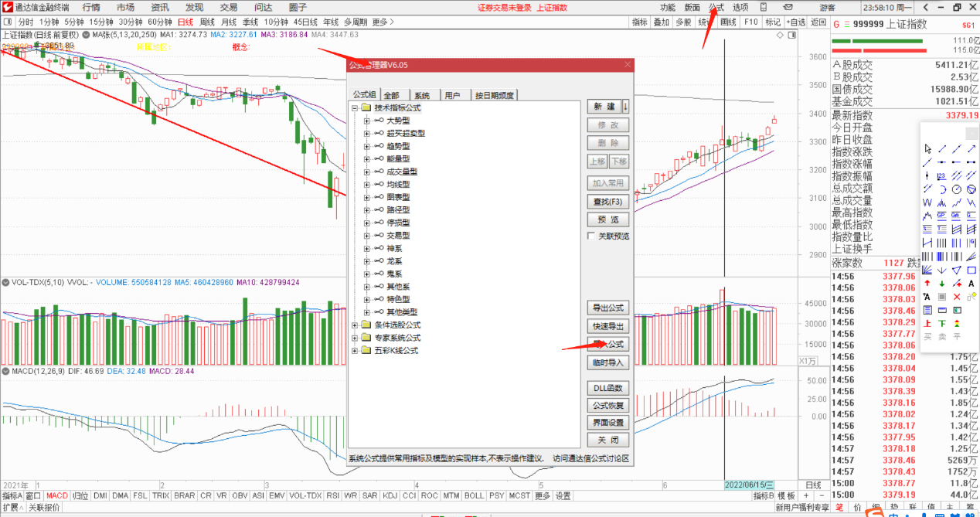The height and width of the screenshot is (517, 980).
Task: Select the text annotation A tool
Action: coord(971,284)
